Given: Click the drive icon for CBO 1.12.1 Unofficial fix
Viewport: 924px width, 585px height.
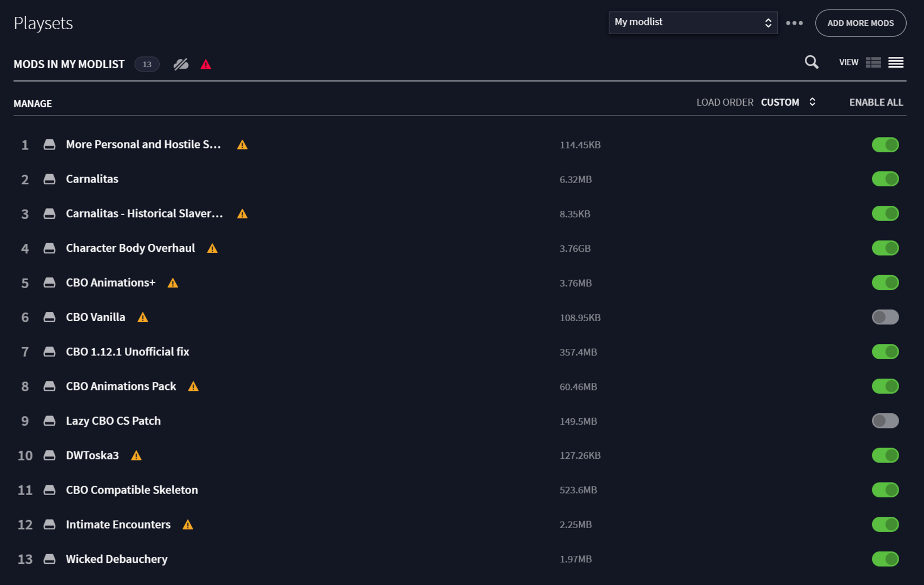Looking at the screenshot, I should [49, 352].
